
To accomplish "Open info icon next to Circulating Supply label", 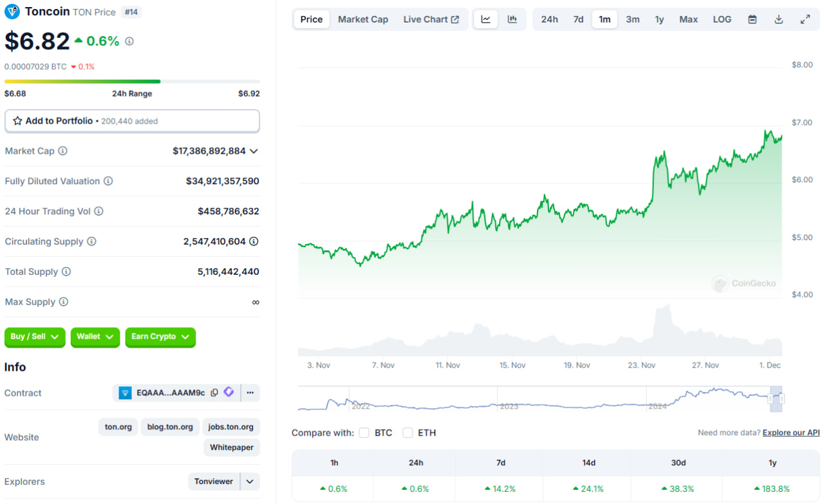I will [91, 241].
